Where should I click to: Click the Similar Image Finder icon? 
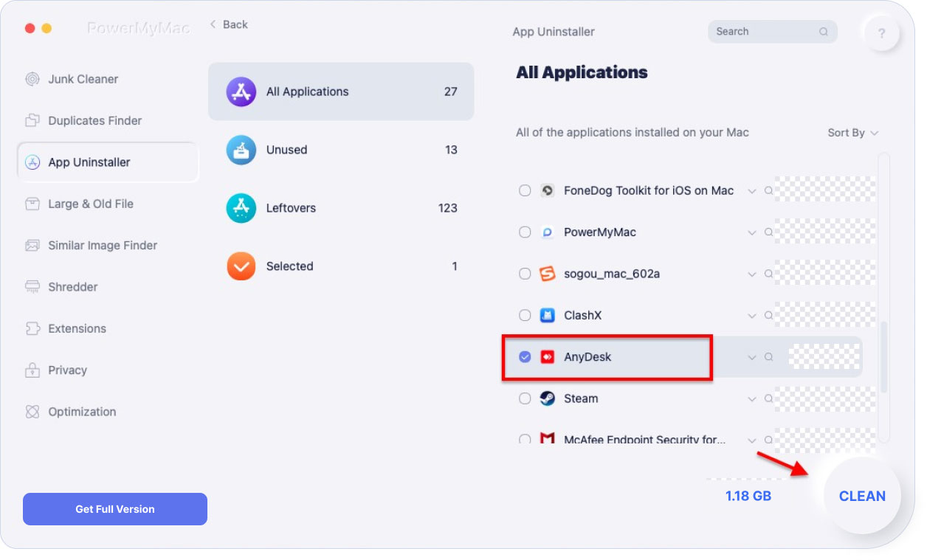click(32, 245)
